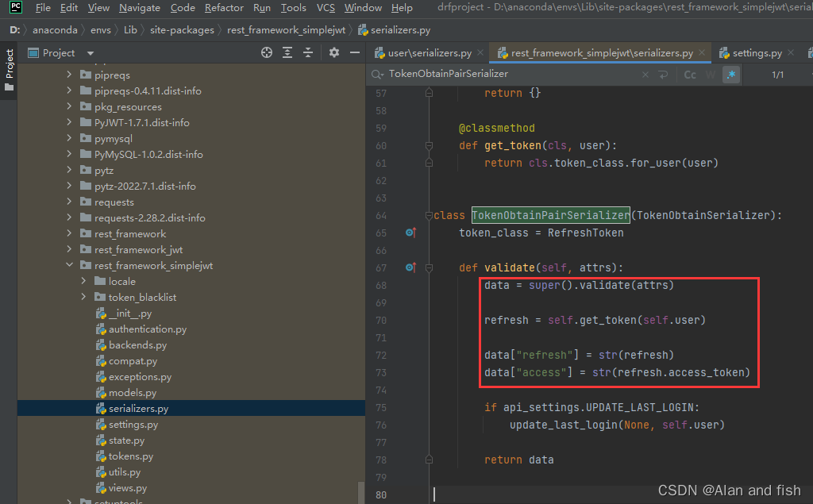Expand the pymysql folder

point(69,138)
